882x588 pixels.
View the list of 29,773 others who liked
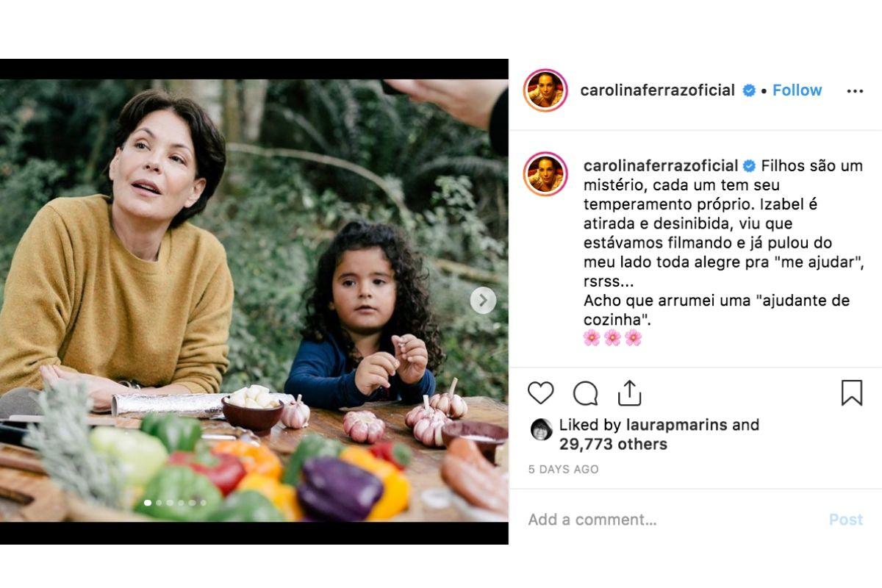point(613,444)
